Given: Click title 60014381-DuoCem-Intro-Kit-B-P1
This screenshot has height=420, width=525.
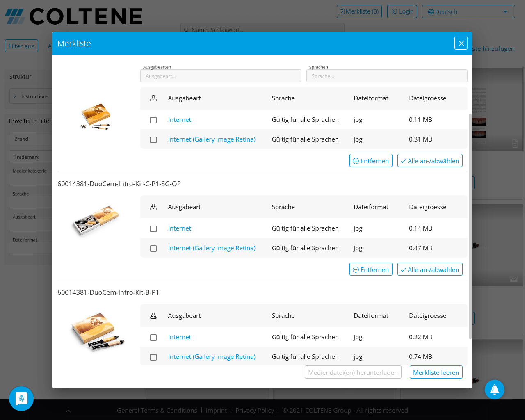Looking at the screenshot, I should (108, 292).
